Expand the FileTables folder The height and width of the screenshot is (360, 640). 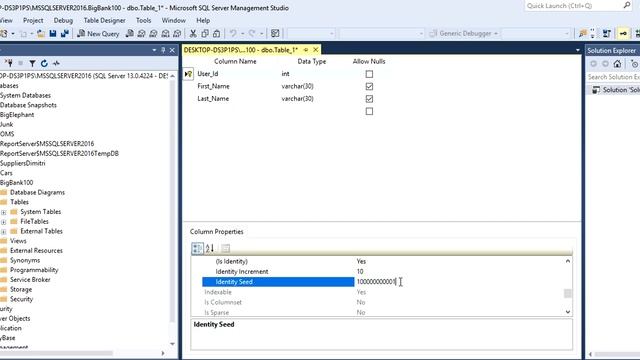pyautogui.click(x=4, y=222)
